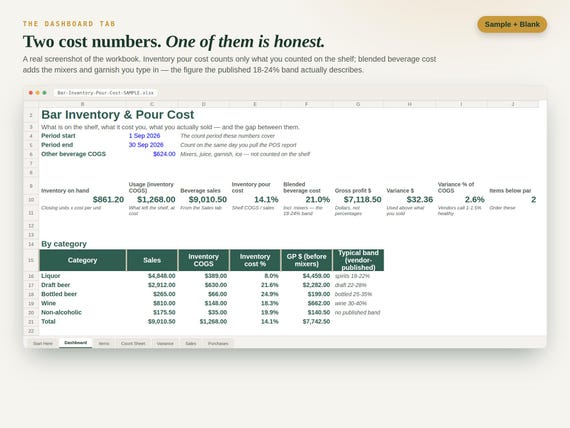Select Other beverage COGS value $624.00

click(x=164, y=154)
